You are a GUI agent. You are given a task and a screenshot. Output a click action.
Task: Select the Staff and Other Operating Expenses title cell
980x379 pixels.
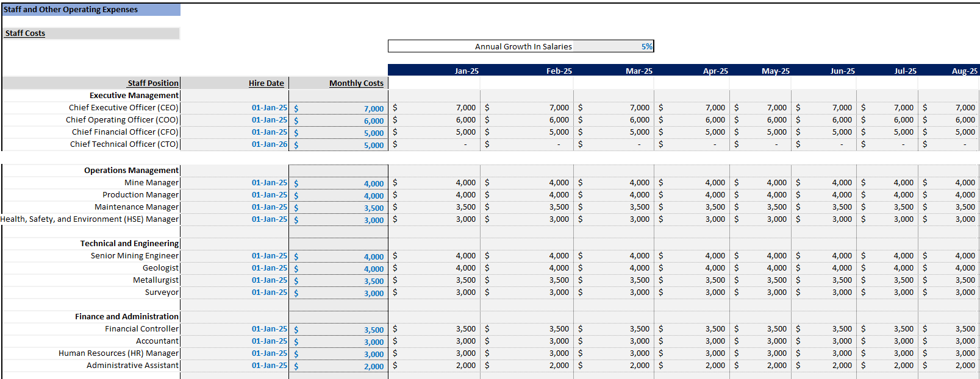[91, 10]
